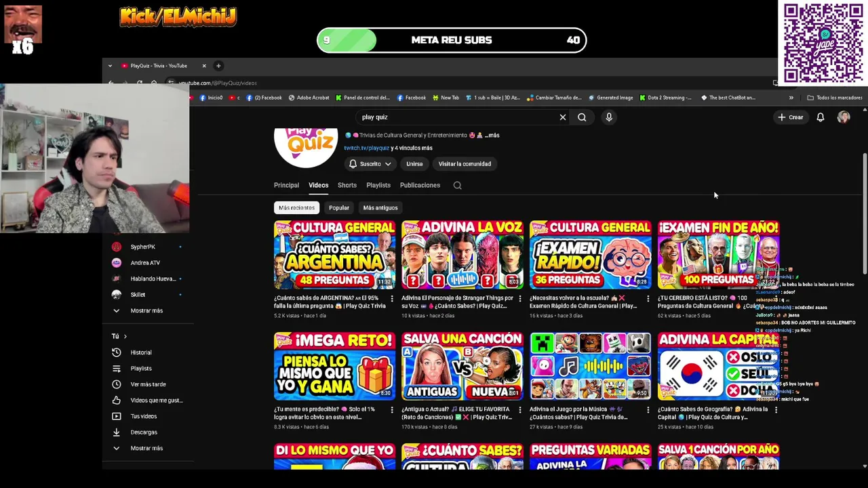The width and height of the screenshot is (868, 488).
Task: Show more bookmarks chevron
Action: point(791,98)
